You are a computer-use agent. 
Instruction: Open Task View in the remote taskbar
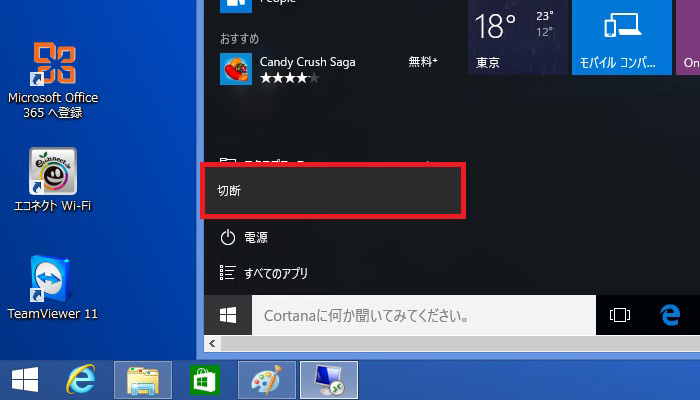[620, 315]
